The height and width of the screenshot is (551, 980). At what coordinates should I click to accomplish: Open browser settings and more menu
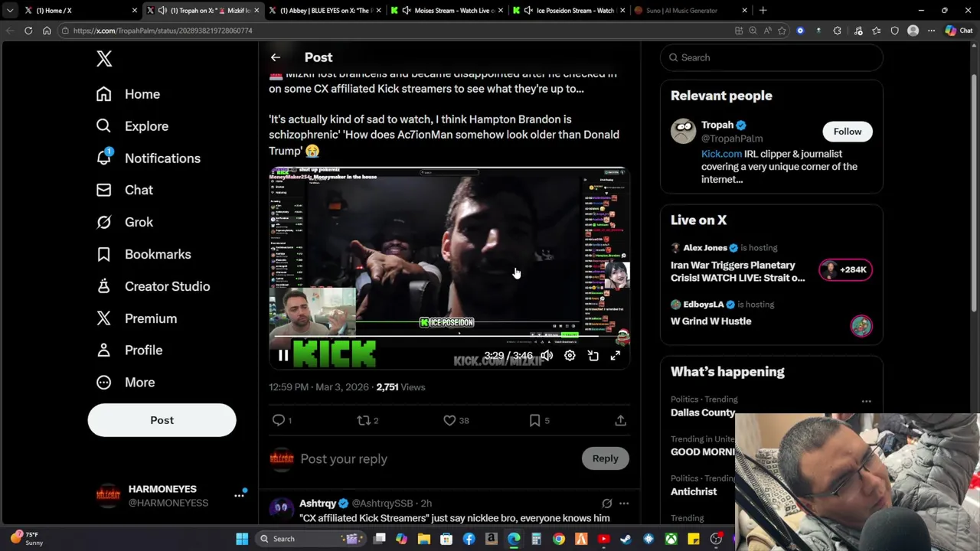tap(931, 31)
